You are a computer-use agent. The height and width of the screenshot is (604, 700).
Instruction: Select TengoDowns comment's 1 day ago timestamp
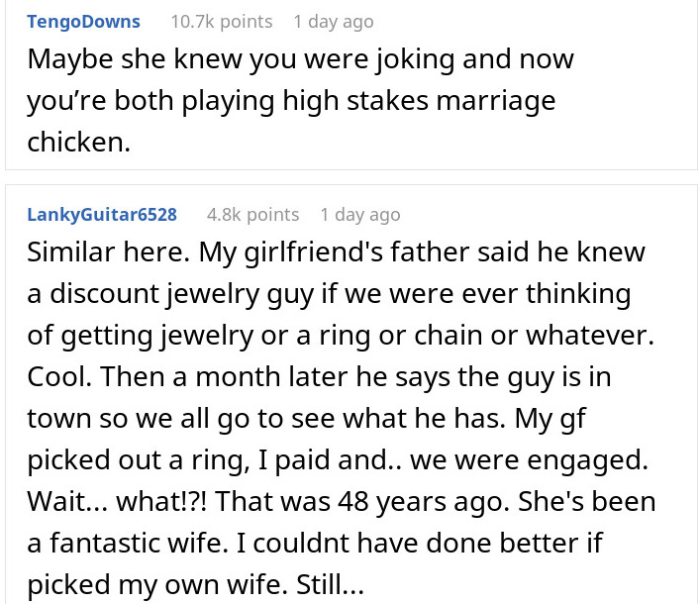[x=334, y=22]
